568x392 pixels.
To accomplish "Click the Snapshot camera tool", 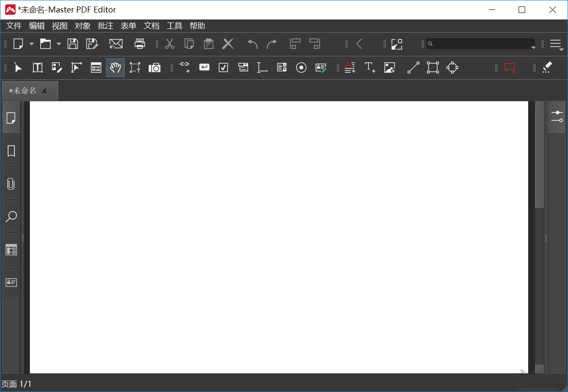I will (x=155, y=67).
